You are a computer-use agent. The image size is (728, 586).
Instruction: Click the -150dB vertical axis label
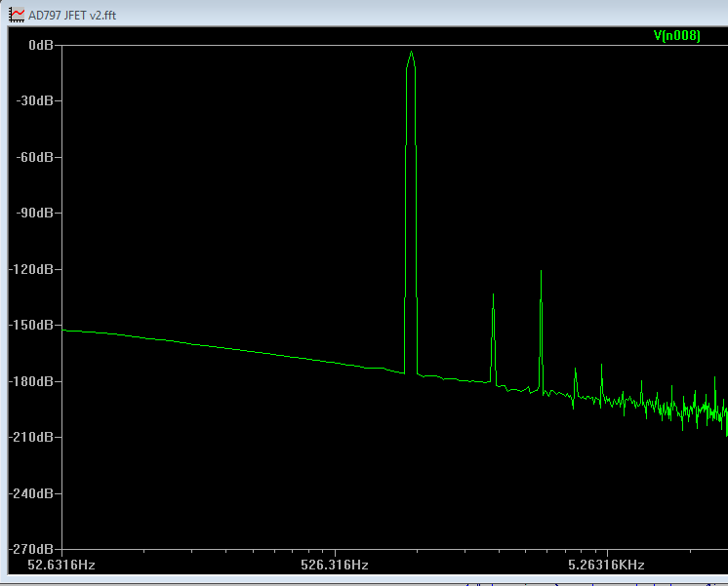(31, 325)
